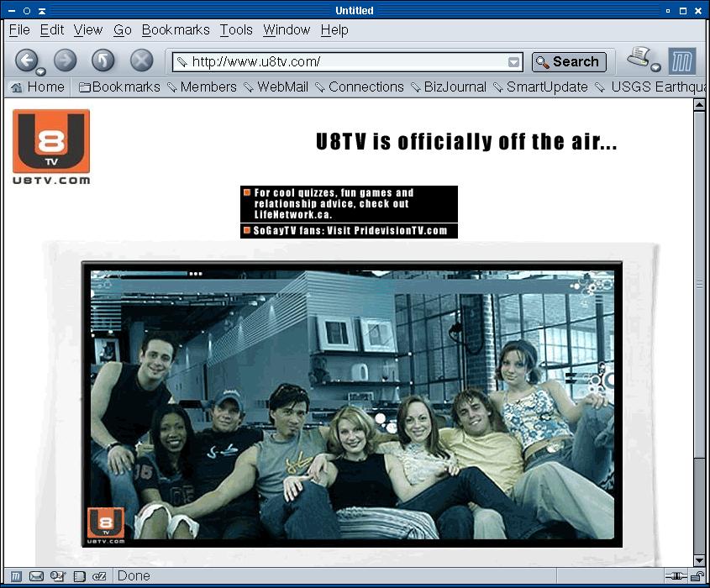Click the vertical scrollbar up arrow
710x588 pixels.
tap(699, 106)
